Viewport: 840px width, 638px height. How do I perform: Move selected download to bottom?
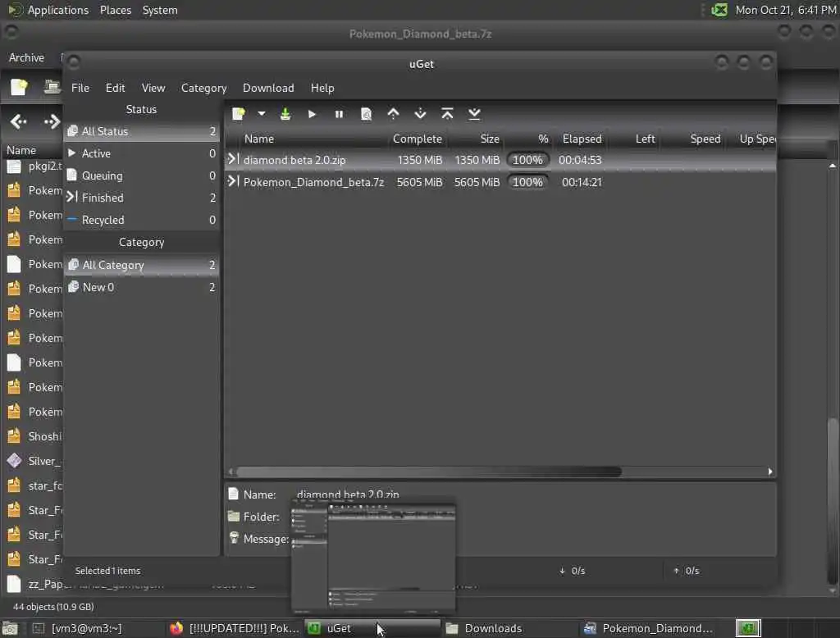point(474,113)
